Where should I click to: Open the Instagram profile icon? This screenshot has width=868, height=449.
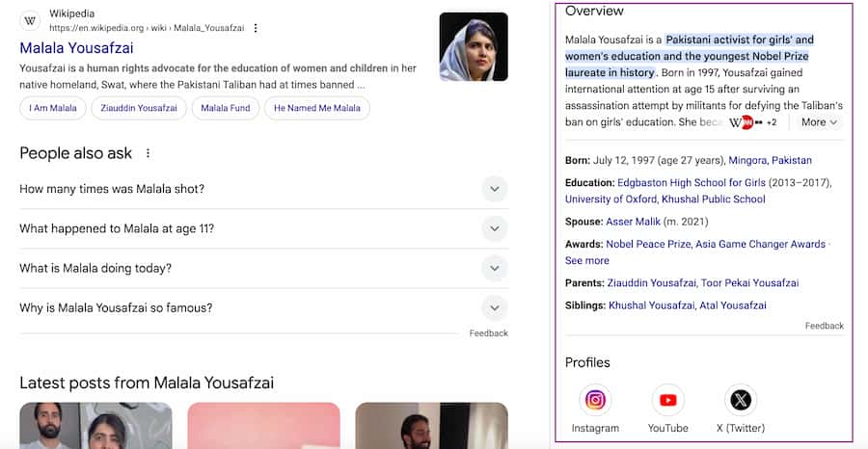[x=596, y=400]
